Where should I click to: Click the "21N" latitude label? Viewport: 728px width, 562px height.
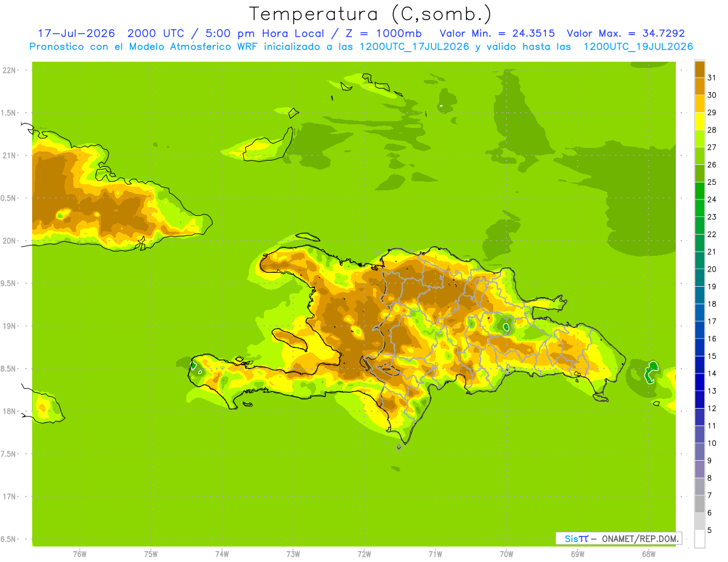10,155
